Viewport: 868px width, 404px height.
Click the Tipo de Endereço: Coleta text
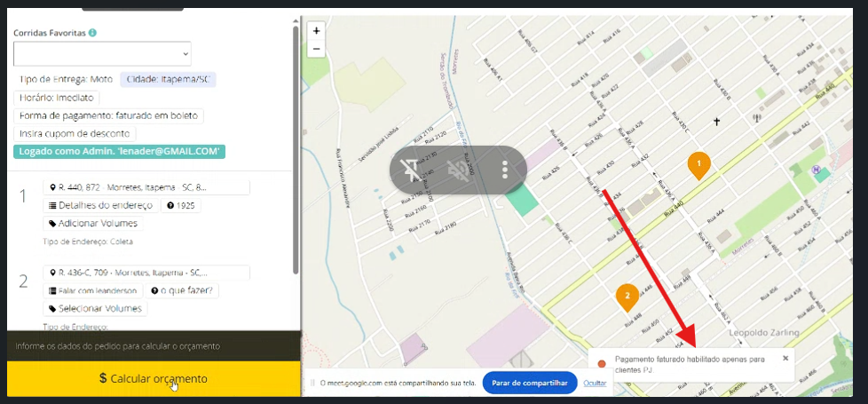[x=88, y=242]
